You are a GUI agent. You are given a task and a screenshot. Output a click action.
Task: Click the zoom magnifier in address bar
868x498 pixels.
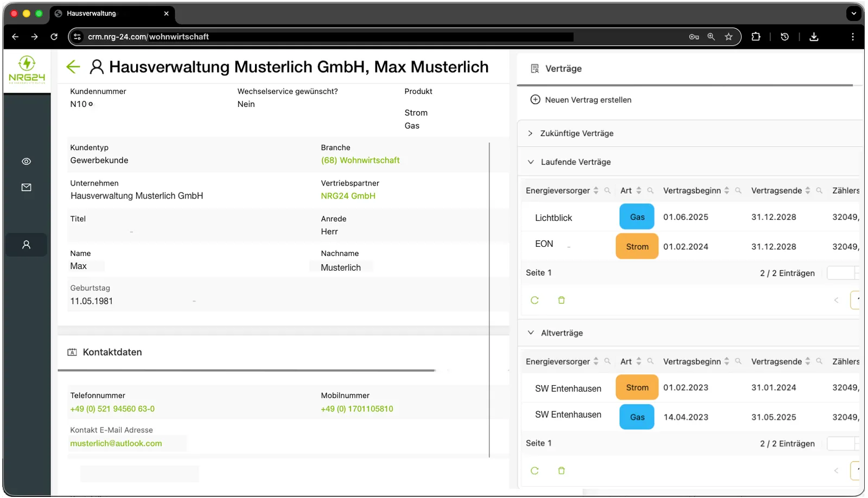point(711,37)
